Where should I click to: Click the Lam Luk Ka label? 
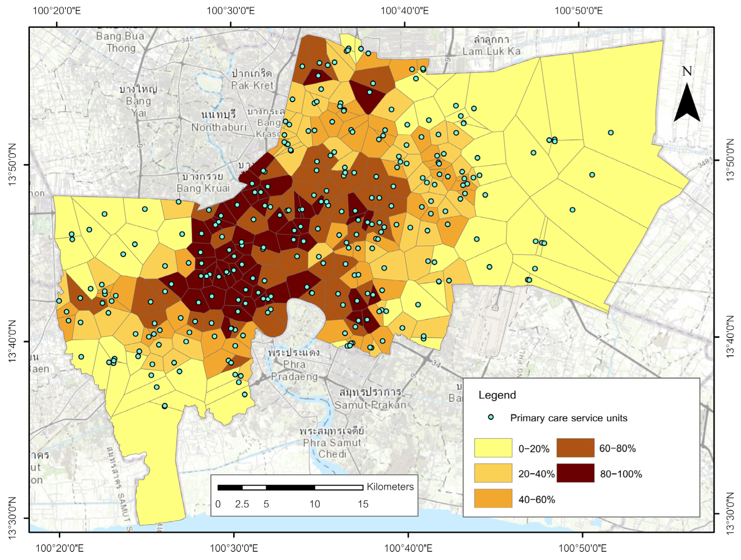click(x=491, y=51)
